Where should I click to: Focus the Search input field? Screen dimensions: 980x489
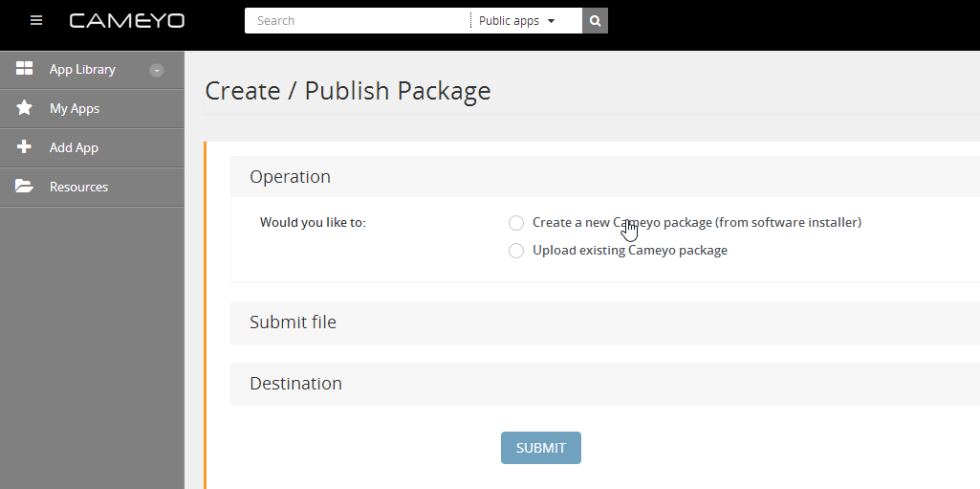click(x=358, y=21)
